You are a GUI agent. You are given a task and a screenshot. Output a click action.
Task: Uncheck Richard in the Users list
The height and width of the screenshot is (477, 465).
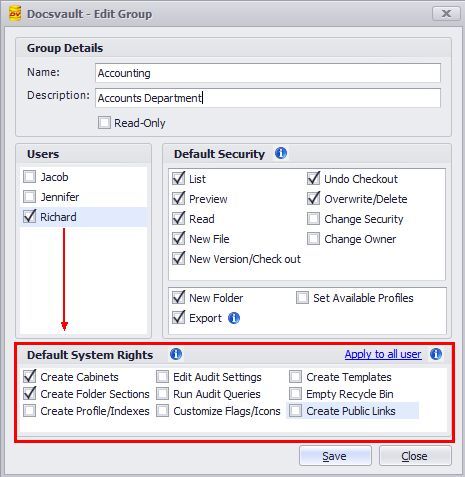tap(29, 217)
